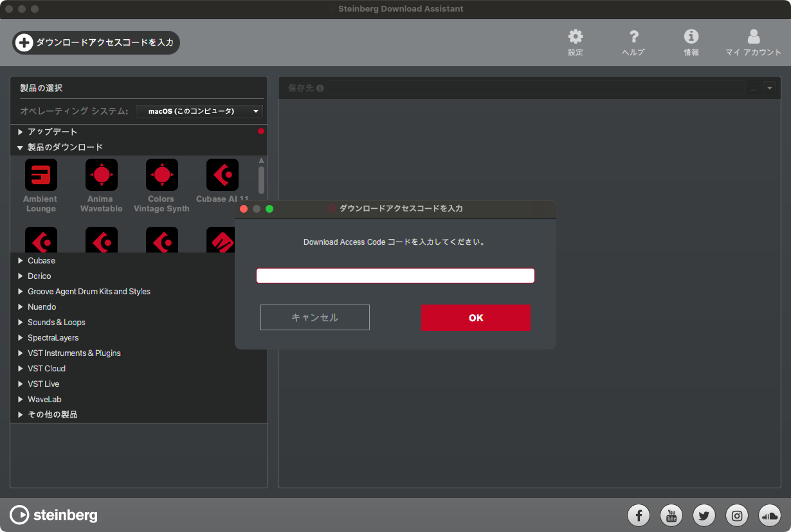Select the Cubase AI 11 product icon
This screenshot has width=791, height=532.
coord(223,175)
